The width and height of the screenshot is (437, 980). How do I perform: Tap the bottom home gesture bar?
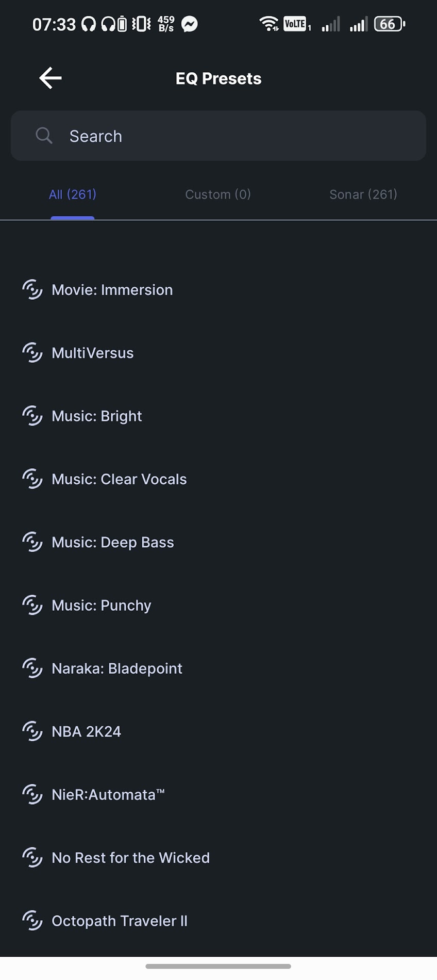[x=218, y=966]
